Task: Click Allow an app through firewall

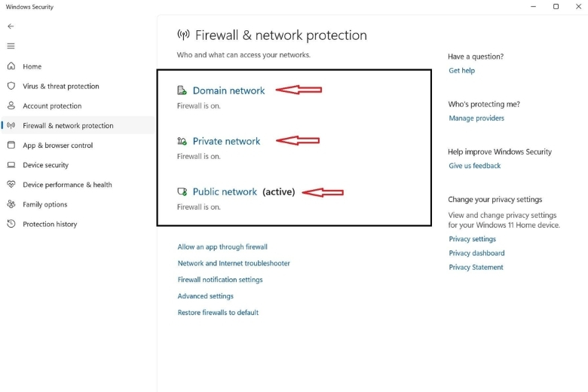Action: (x=222, y=247)
